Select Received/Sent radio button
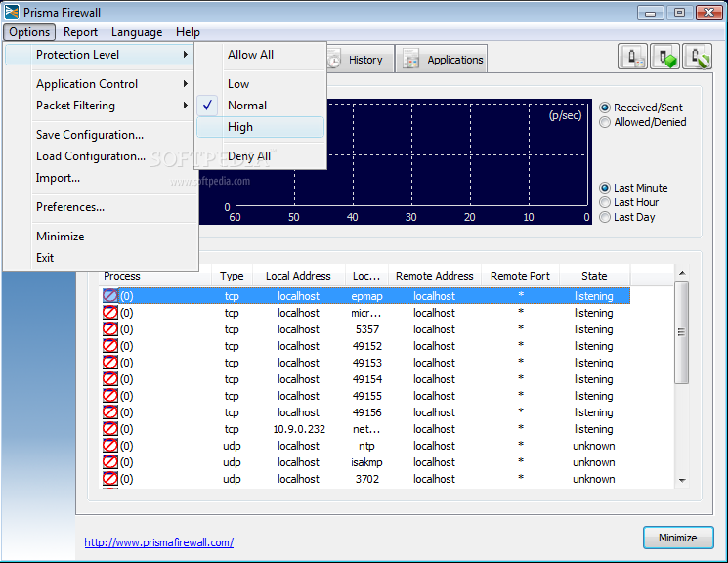 [x=605, y=108]
